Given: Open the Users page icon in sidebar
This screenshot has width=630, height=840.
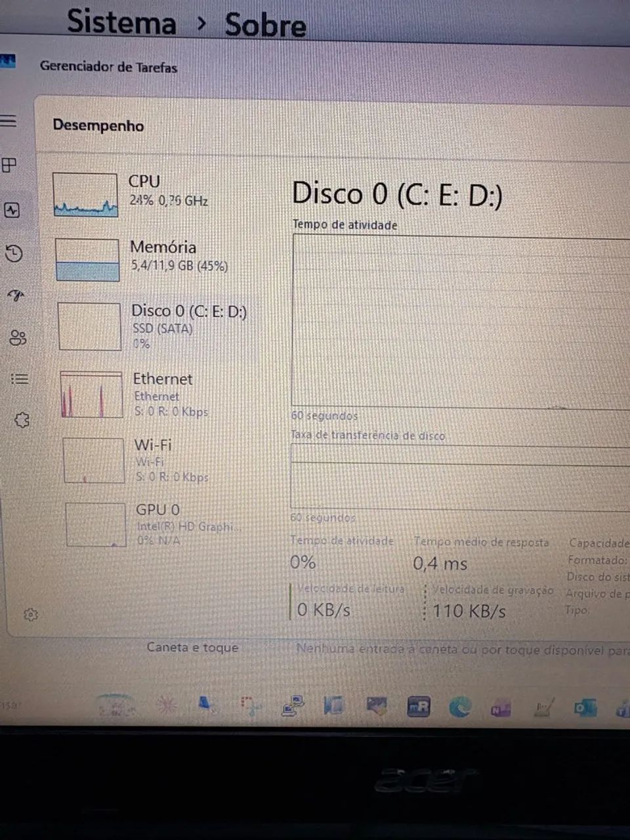Looking at the screenshot, I should (18, 338).
